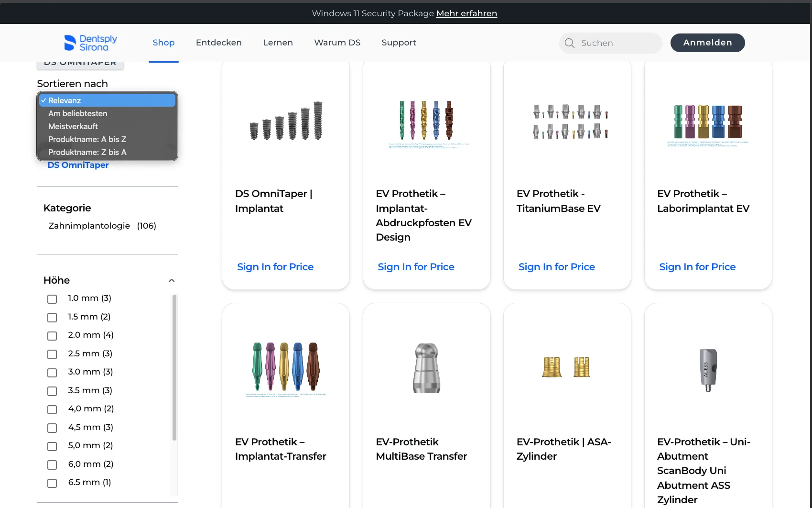Check the 6.5 mm height filter
The image size is (812, 508).
(x=52, y=483)
